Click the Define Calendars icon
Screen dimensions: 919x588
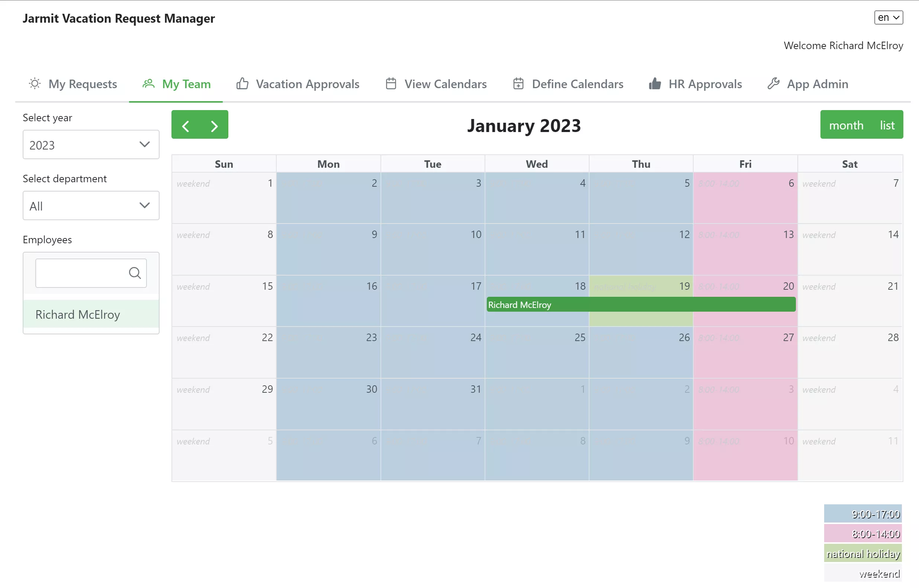point(519,83)
